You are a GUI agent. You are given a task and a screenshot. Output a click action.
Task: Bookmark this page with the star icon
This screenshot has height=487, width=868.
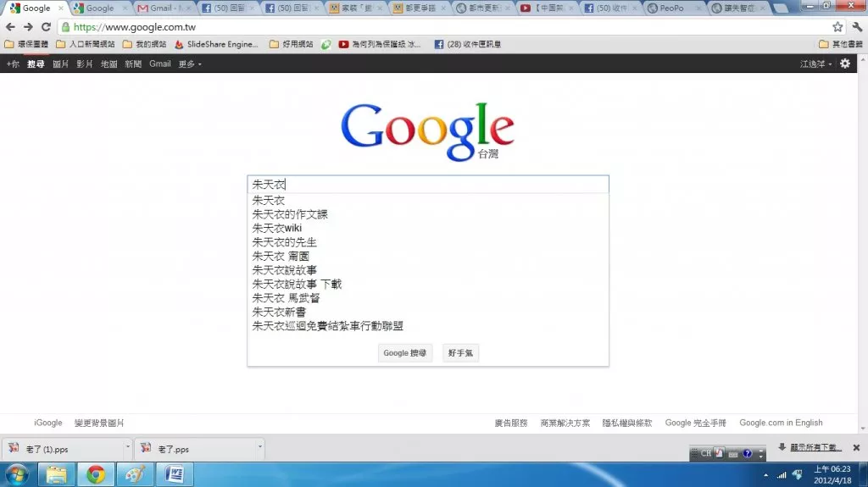[837, 26]
